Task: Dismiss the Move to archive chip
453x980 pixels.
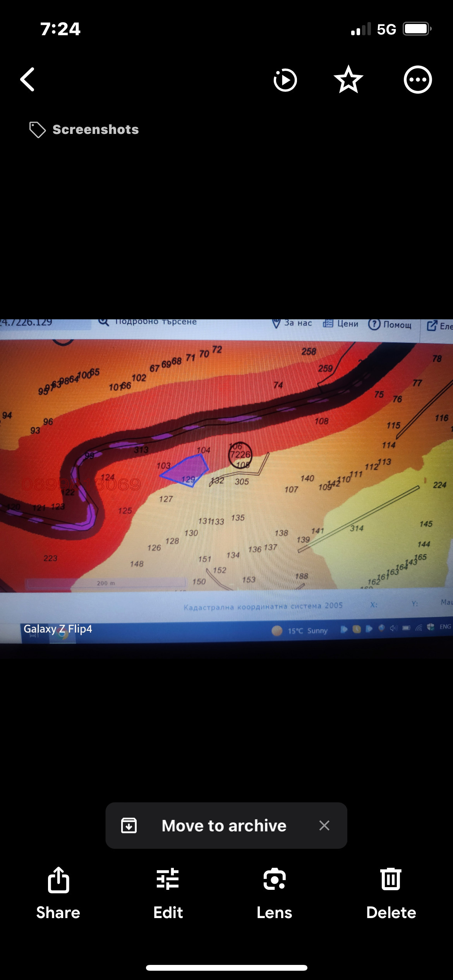Action: [324, 826]
